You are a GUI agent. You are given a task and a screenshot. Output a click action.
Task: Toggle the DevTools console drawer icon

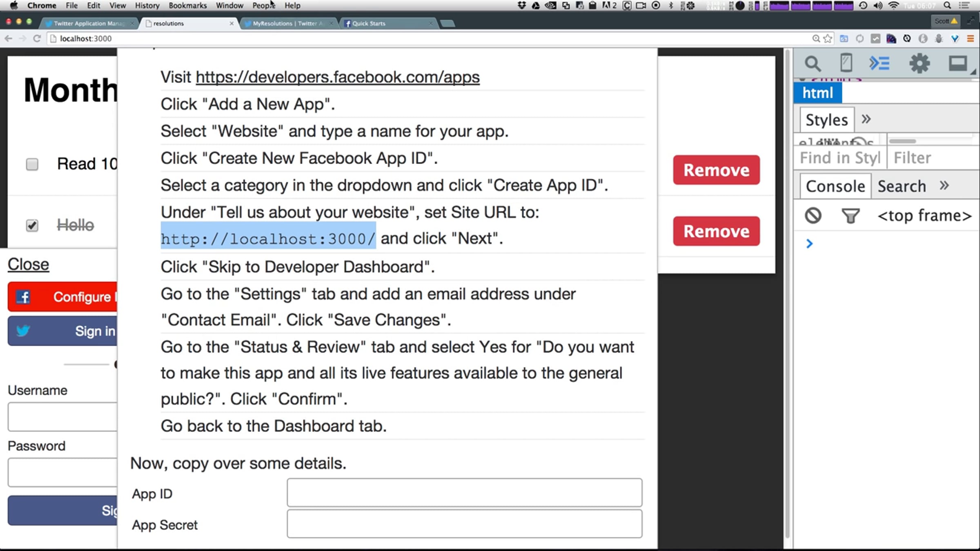coord(879,64)
